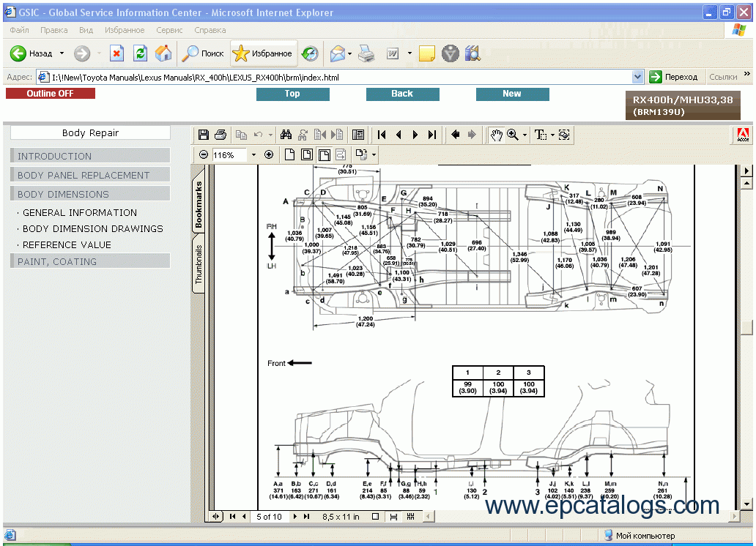
Task: Zoom out with the minus button
Action: [204, 154]
